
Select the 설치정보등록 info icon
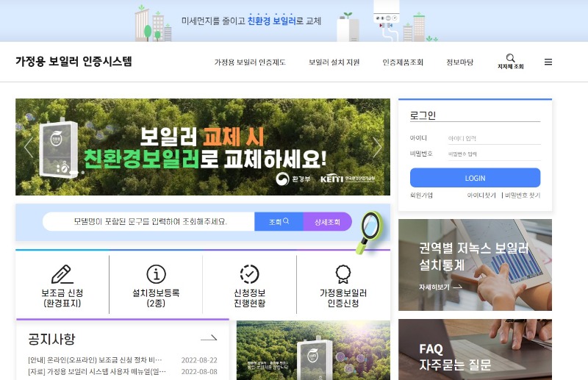click(156, 274)
